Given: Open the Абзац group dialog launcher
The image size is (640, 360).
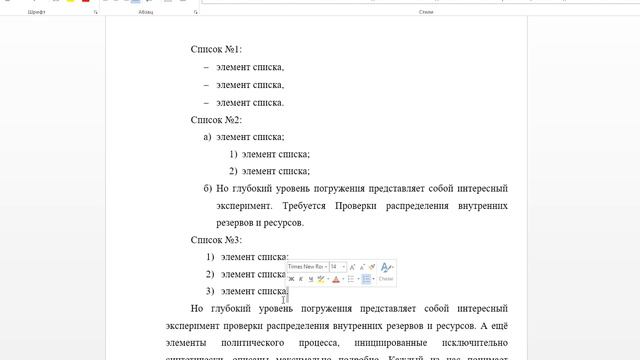Looking at the screenshot, I should [196, 12].
